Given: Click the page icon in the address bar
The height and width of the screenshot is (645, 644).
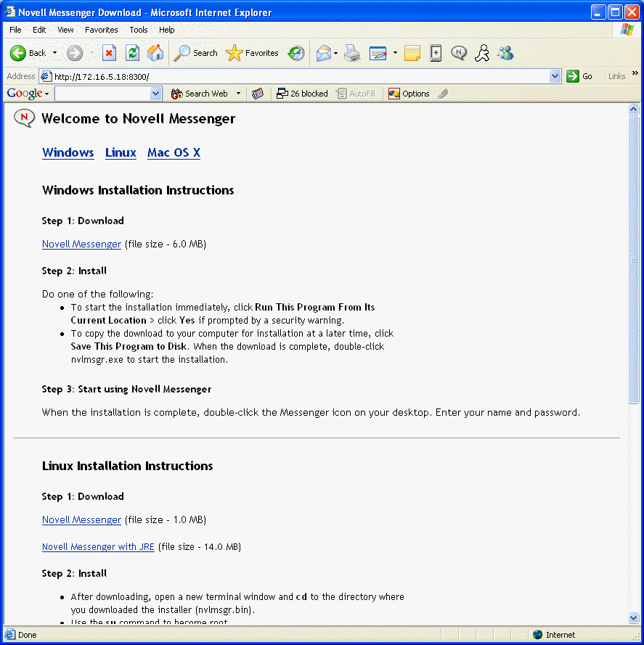Looking at the screenshot, I should [x=46, y=76].
